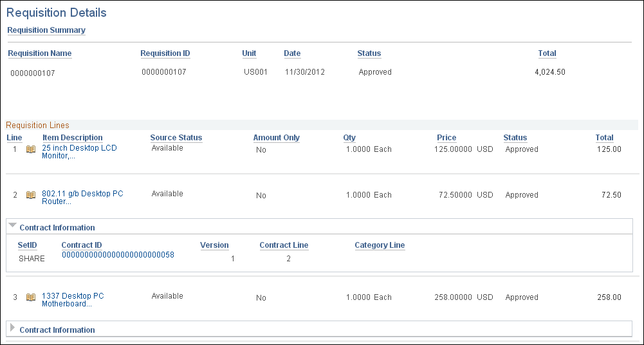Click Status header in Requisition Summary

369,53
